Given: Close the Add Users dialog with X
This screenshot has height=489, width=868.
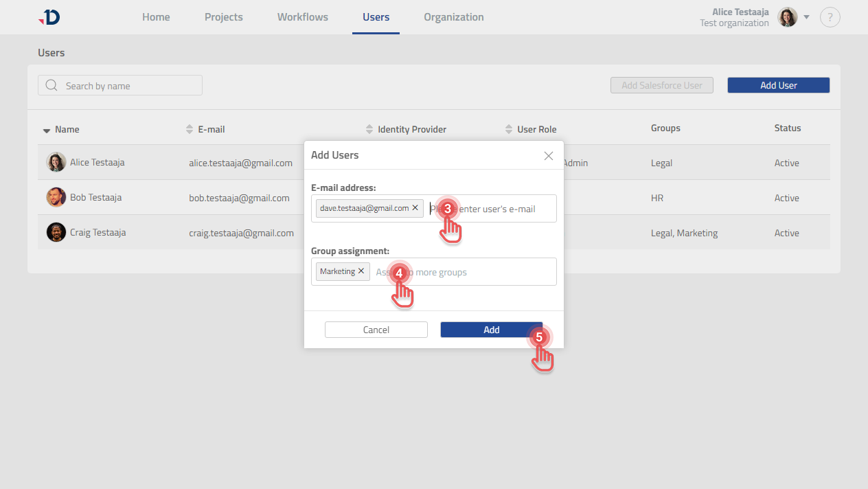Looking at the screenshot, I should click(x=548, y=156).
